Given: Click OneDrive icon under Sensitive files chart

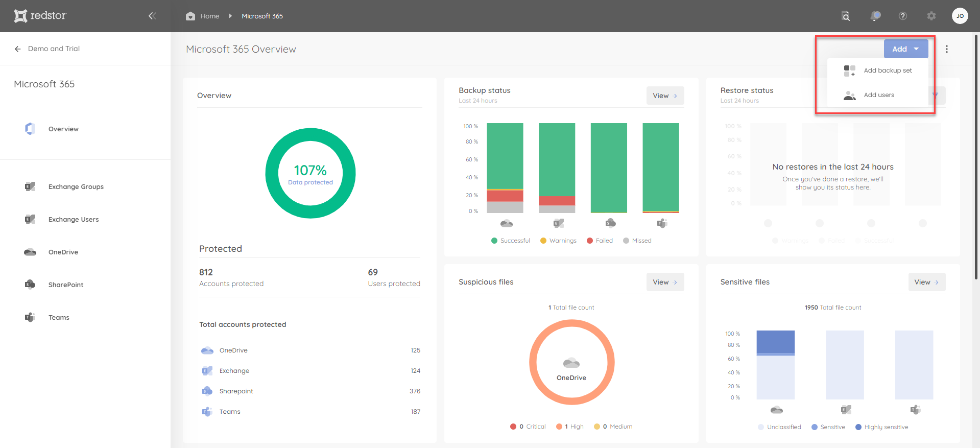Looking at the screenshot, I should (776, 410).
